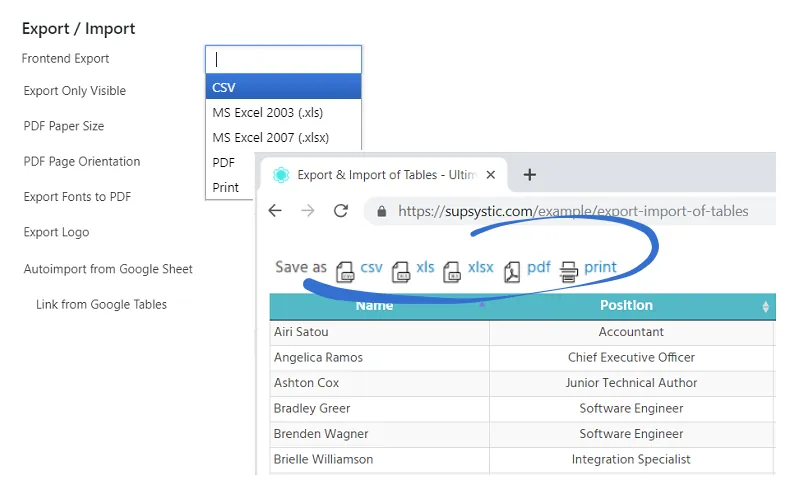The image size is (800, 500).
Task: Select CSV in the export dropdown
Action: click(x=283, y=87)
